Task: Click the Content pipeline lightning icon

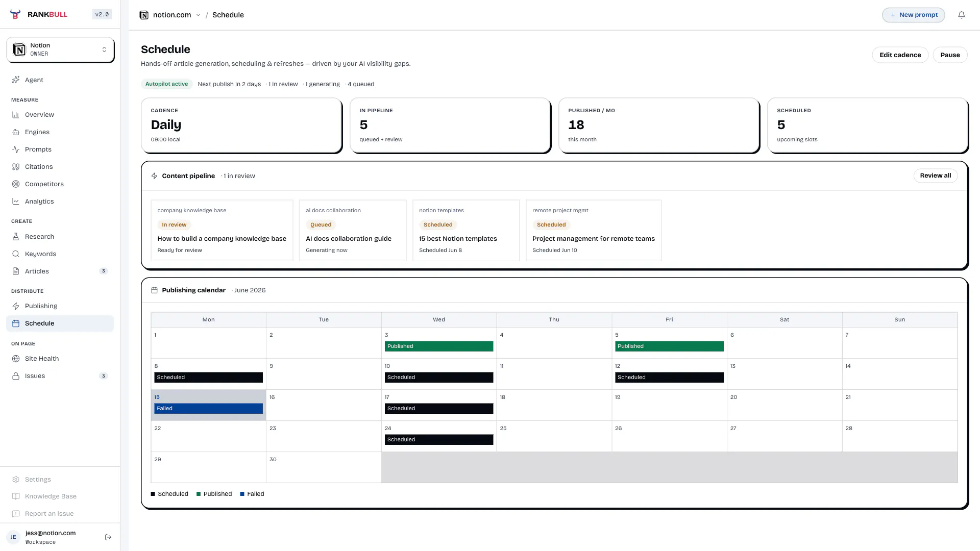Action: [155, 176]
